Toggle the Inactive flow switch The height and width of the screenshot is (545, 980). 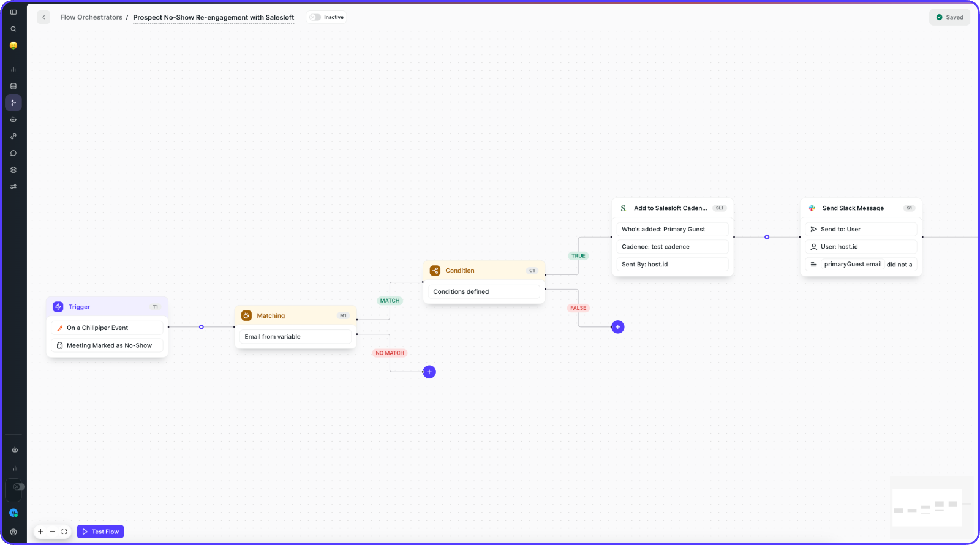315,17
